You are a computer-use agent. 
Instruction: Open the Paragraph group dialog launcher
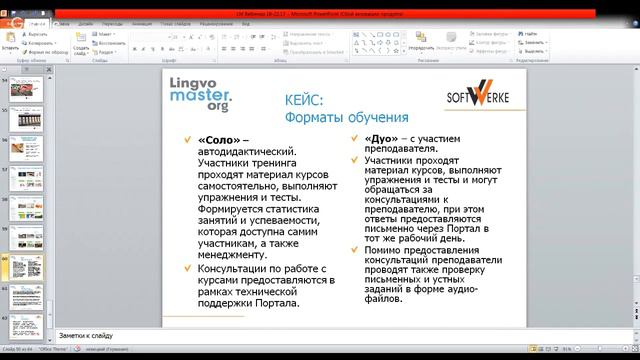[346, 60]
